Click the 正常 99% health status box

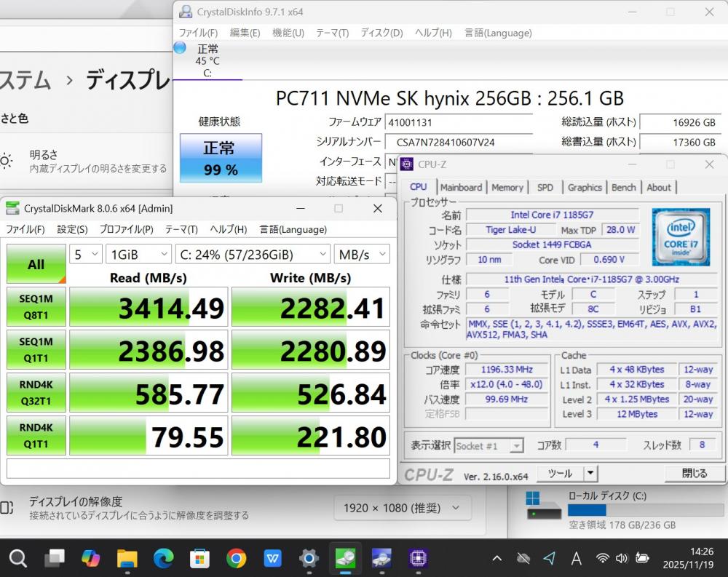(221, 158)
